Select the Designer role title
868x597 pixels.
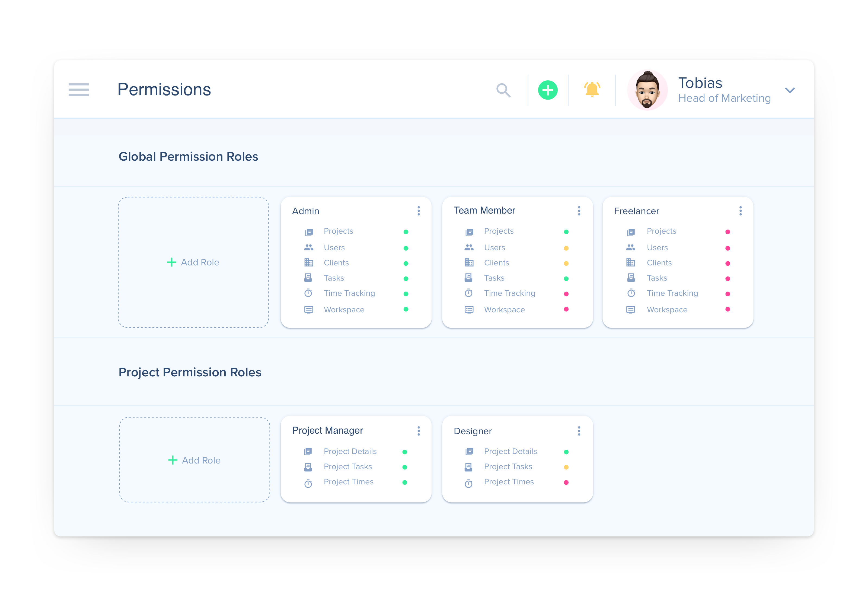pyautogui.click(x=473, y=431)
